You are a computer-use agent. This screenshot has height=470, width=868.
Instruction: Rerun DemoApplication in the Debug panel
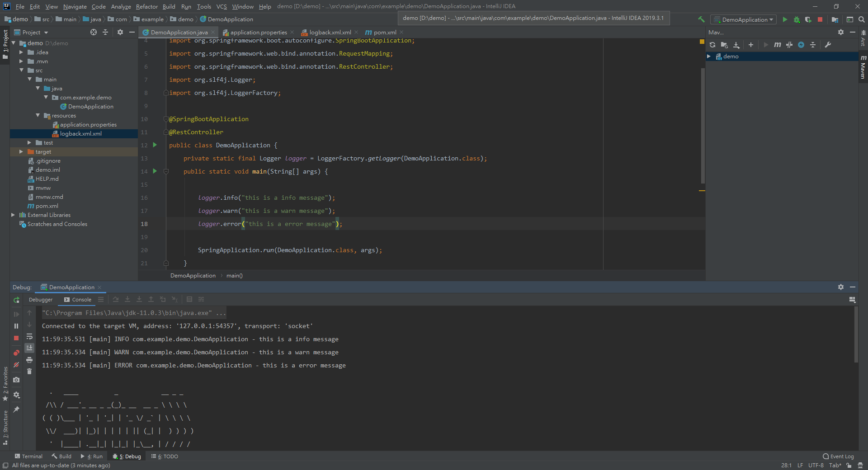(x=16, y=300)
